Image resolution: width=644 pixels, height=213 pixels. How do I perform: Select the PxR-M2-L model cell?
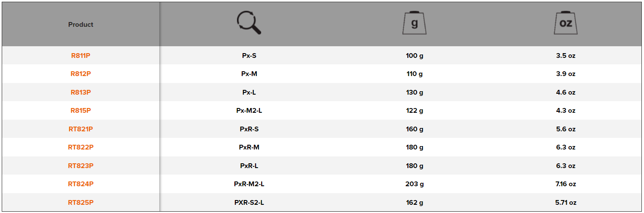tap(249, 184)
